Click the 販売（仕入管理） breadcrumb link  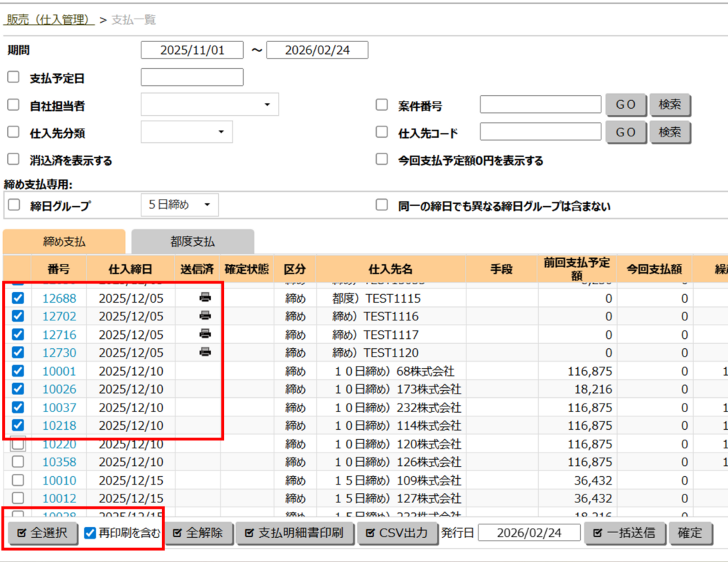pos(50,20)
